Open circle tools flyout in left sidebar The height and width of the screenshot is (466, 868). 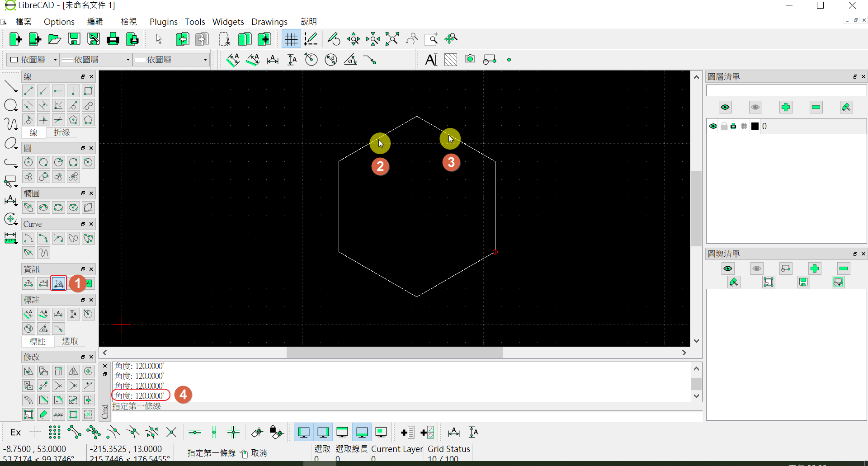coord(10,106)
